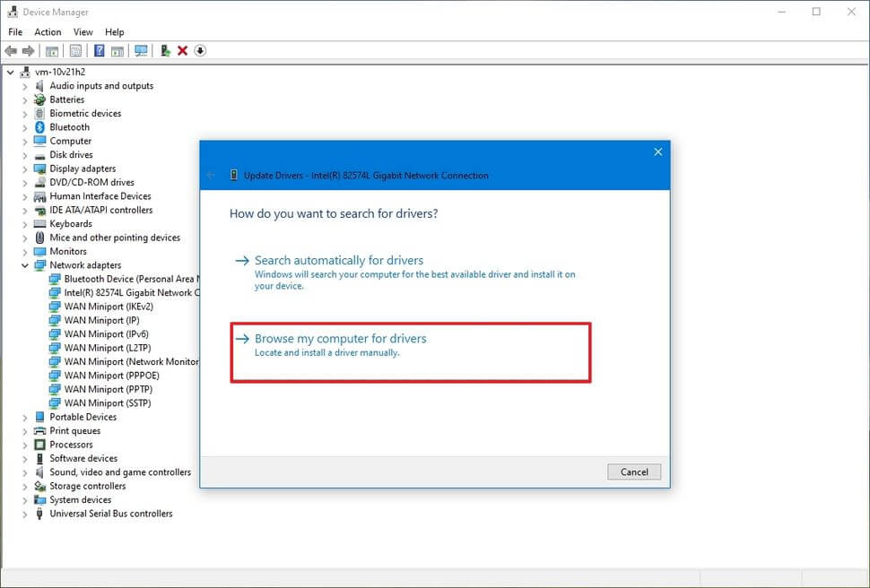Image resolution: width=870 pixels, height=588 pixels.
Task: Click the network icon in Update Drivers title
Action: tap(233, 176)
